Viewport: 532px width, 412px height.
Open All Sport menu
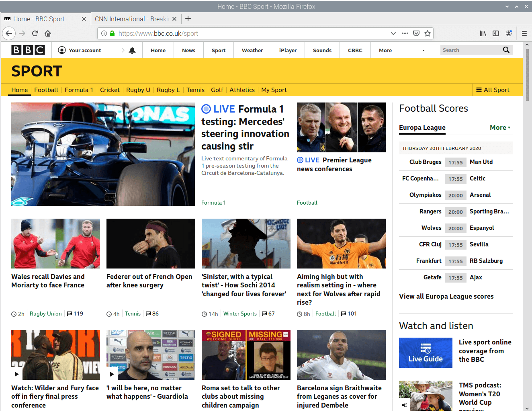[x=493, y=90]
